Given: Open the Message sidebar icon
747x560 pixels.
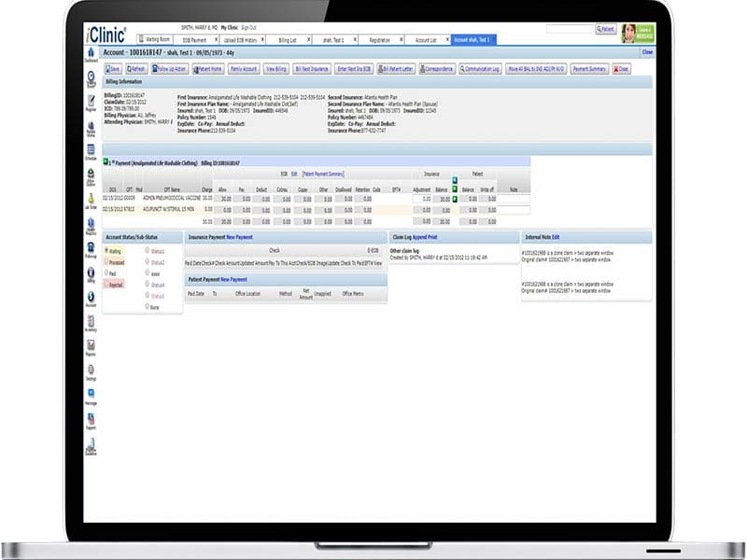Looking at the screenshot, I should pyautogui.click(x=91, y=396).
